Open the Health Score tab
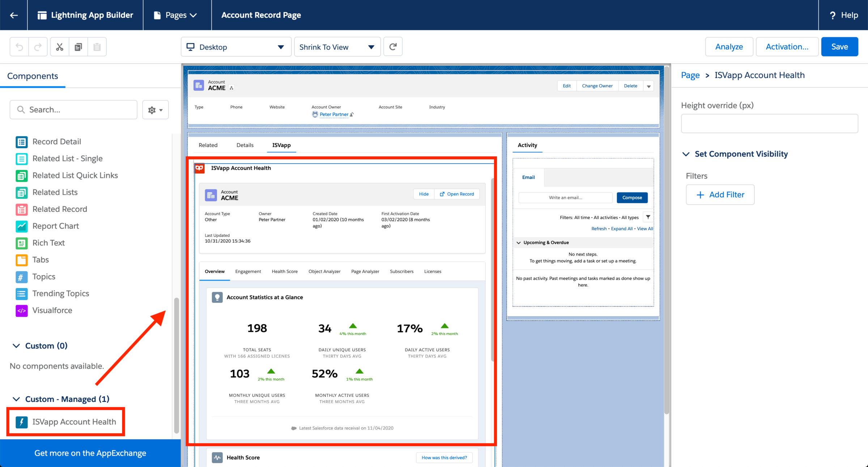868x467 pixels. [x=285, y=271]
